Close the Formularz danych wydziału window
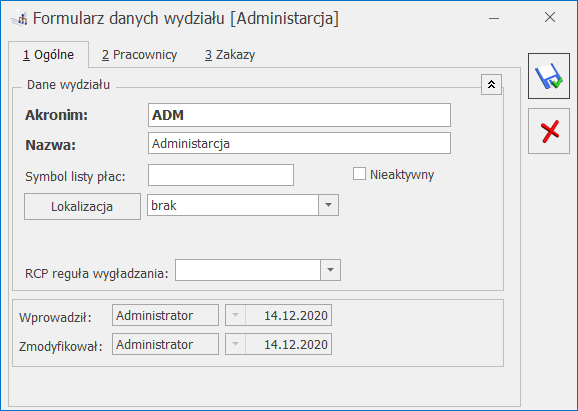578x411 pixels. click(x=550, y=17)
